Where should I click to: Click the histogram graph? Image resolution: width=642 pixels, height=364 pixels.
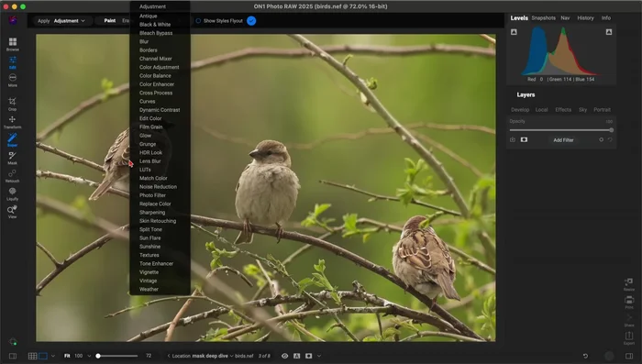point(561,50)
